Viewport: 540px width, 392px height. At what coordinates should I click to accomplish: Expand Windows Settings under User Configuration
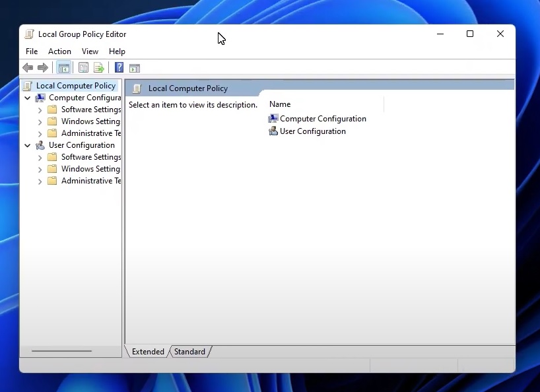click(x=40, y=169)
